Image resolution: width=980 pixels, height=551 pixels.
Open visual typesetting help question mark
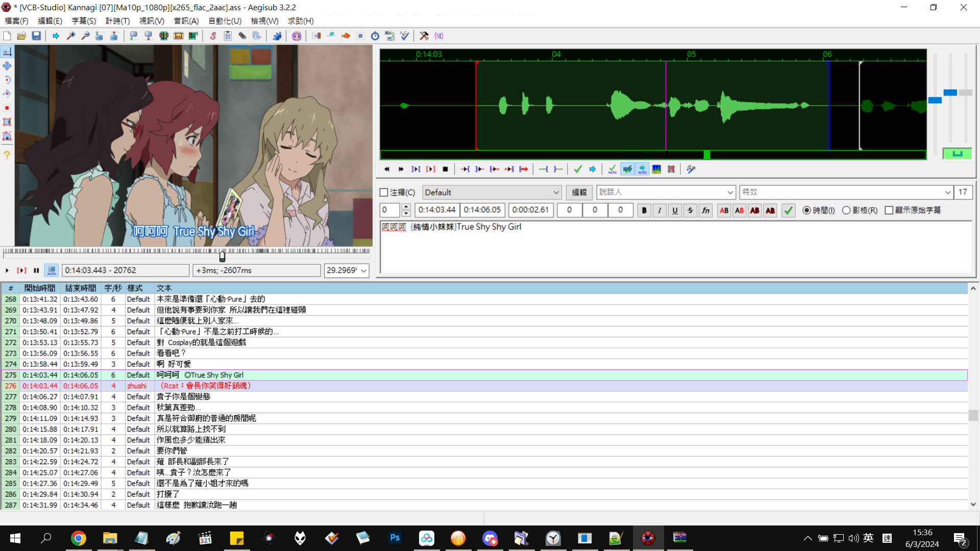pyautogui.click(x=7, y=155)
